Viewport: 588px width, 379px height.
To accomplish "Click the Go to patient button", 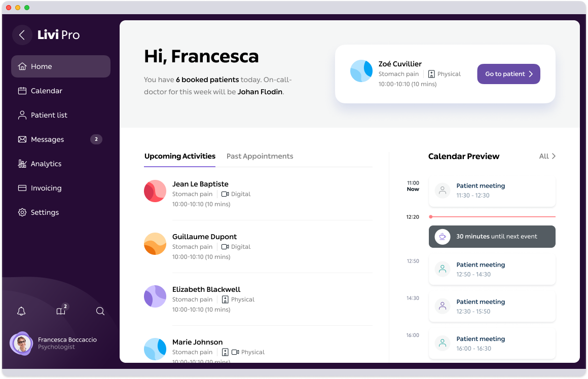I will (x=508, y=74).
